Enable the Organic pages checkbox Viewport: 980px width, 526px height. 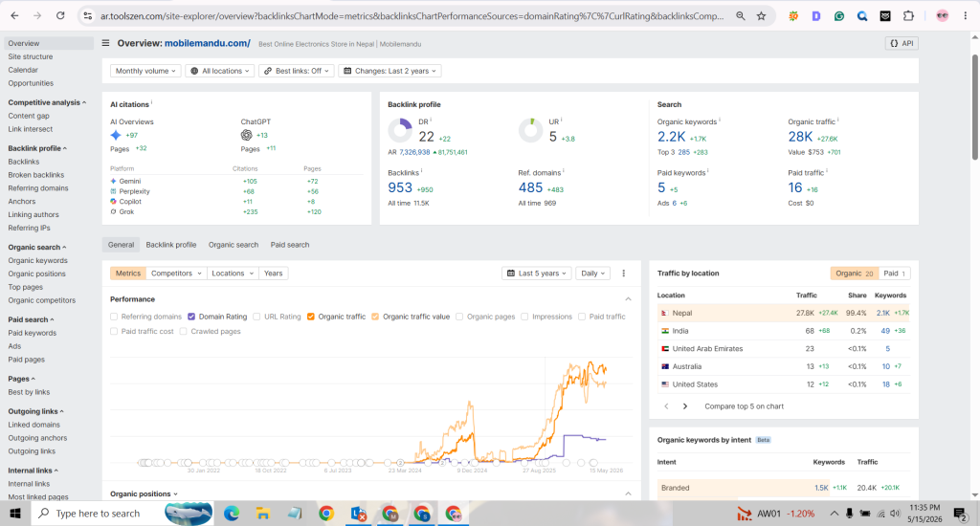click(459, 317)
